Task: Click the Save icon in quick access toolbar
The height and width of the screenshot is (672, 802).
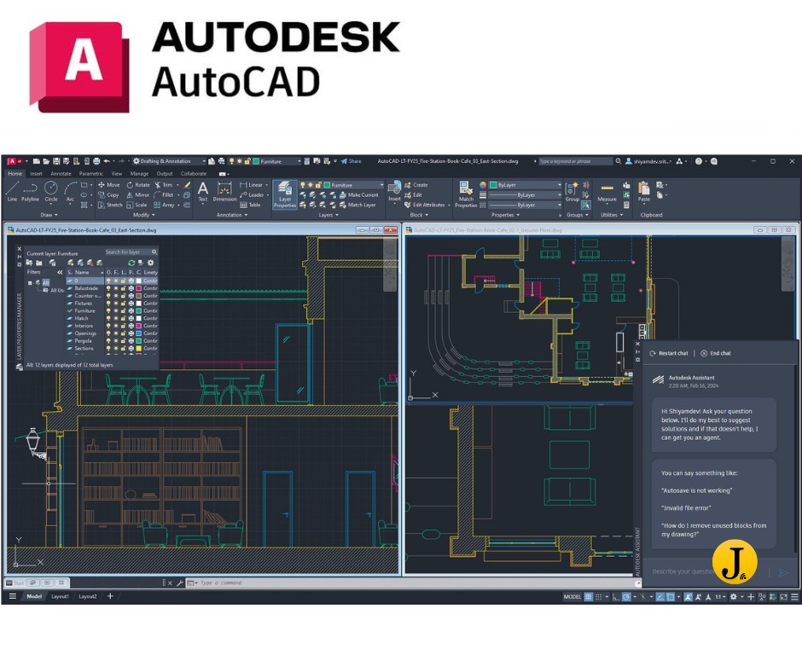Action: pos(56,161)
